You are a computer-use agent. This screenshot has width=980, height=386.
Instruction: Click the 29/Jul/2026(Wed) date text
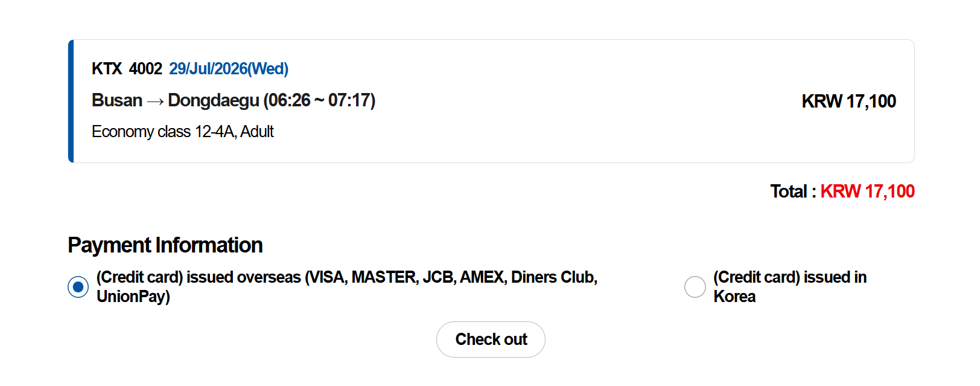[x=229, y=69]
